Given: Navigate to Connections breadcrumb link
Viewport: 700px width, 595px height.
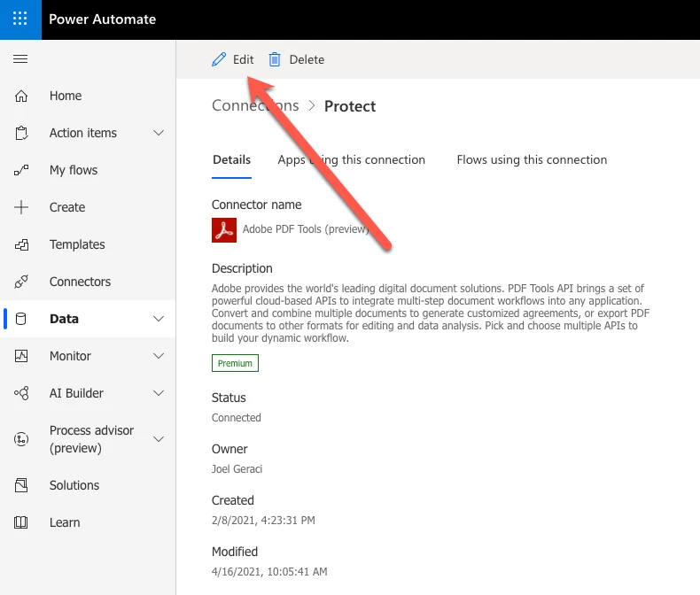Looking at the screenshot, I should click(255, 105).
